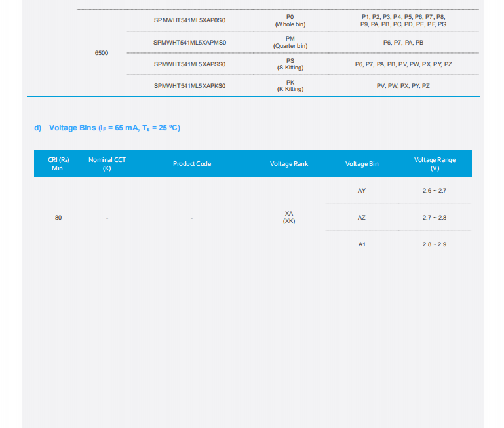
Task: Click the CRI (Ra) Min. column header
Action: point(58,164)
